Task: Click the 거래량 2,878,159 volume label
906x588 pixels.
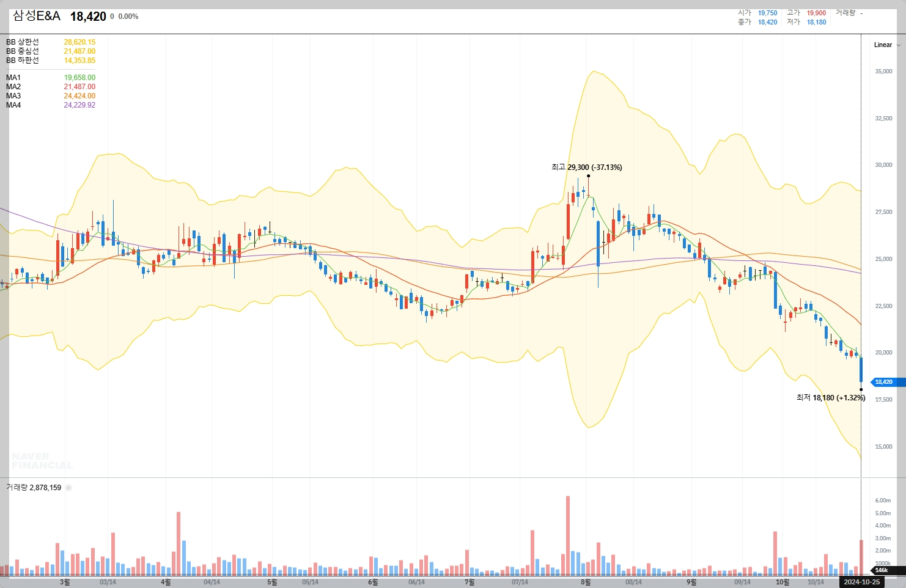Action: pos(34,488)
